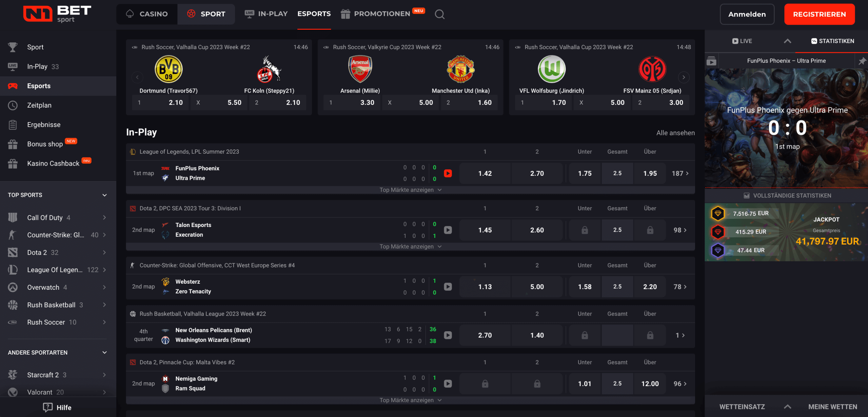The image size is (868, 417).
Task: Open video icon beside match title
Action: [x=711, y=61]
